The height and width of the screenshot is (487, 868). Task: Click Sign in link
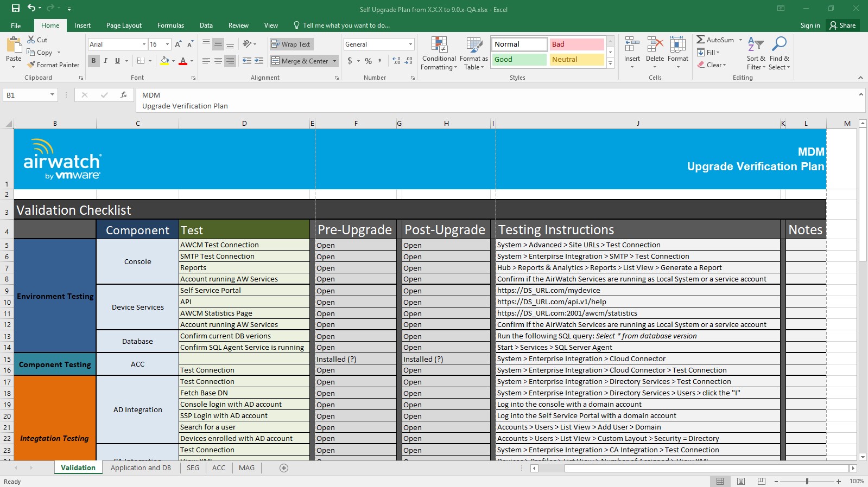coord(810,25)
